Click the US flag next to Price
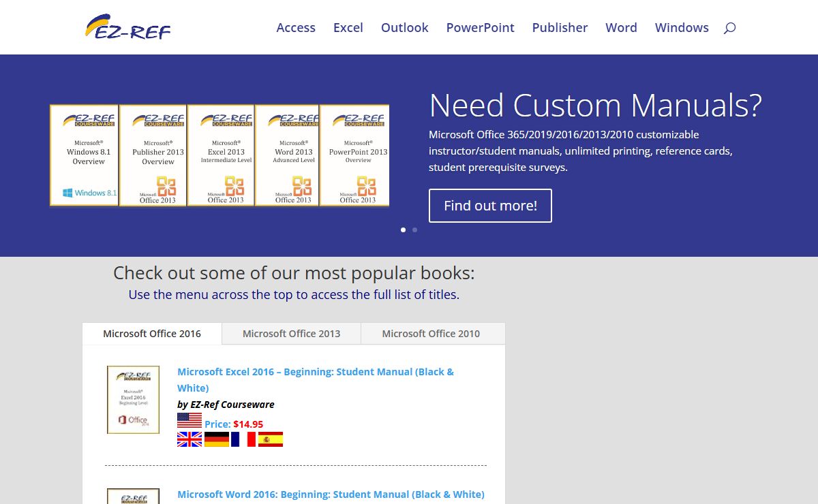Viewport: 818px width, 504px height. point(190,421)
